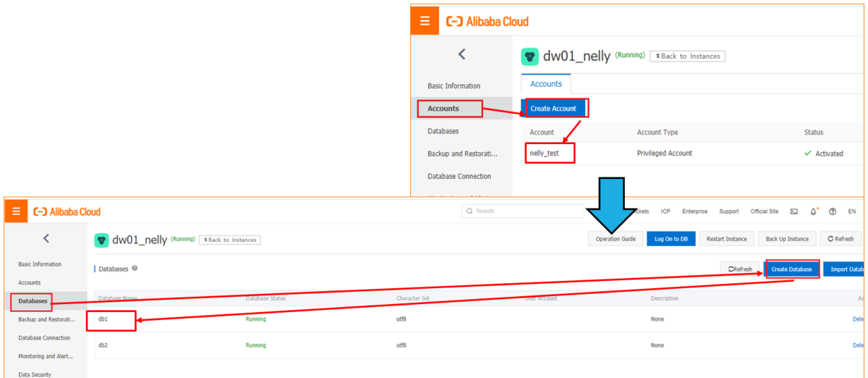Click db1 database name
This screenshot has height=378, width=868.
(x=103, y=319)
